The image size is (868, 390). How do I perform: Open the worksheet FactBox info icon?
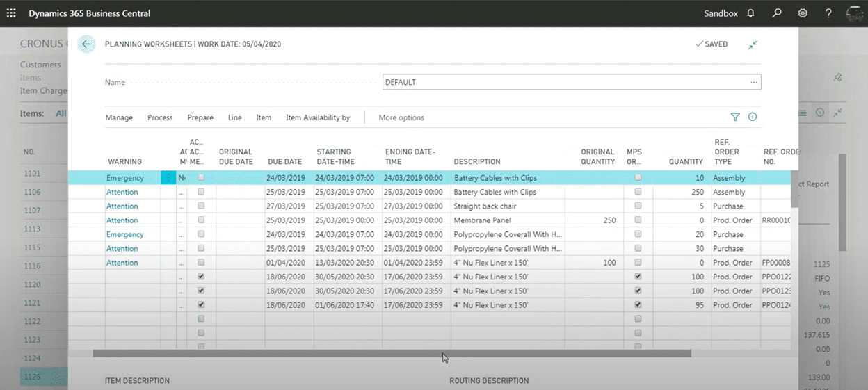(x=753, y=117)
